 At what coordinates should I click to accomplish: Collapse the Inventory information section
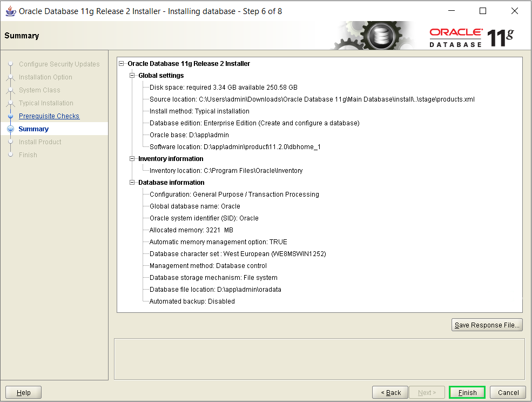[x=132, y=158]
